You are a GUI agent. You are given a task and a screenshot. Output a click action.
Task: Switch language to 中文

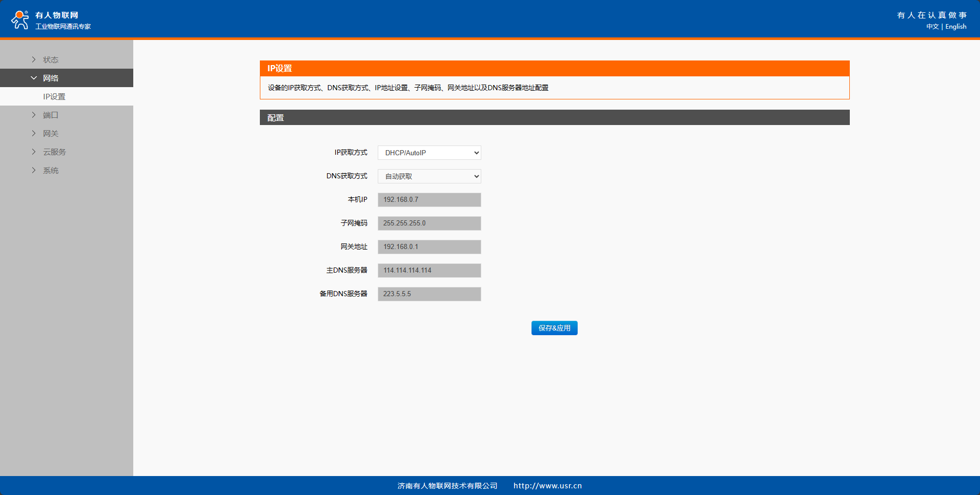[932, 27]
